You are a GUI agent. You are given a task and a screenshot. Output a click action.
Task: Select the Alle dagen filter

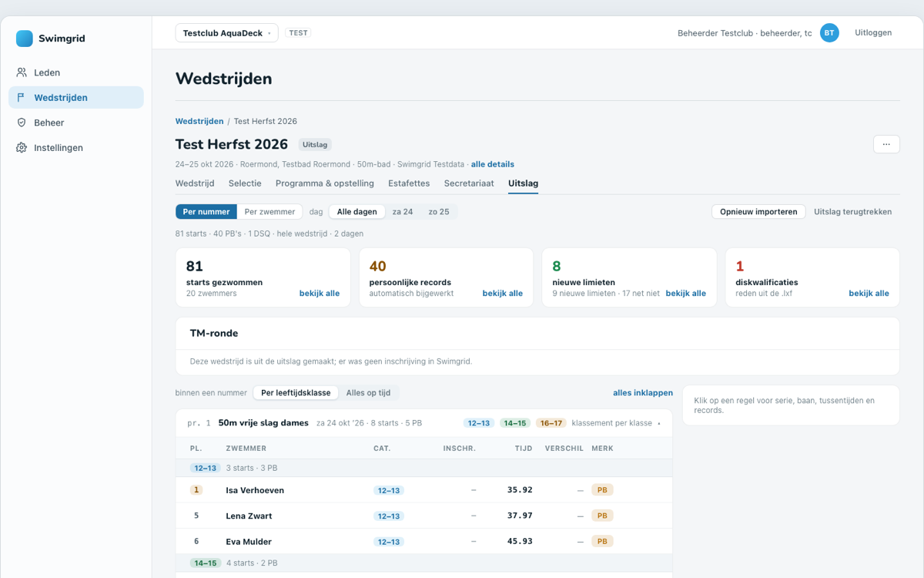[357, 212]
